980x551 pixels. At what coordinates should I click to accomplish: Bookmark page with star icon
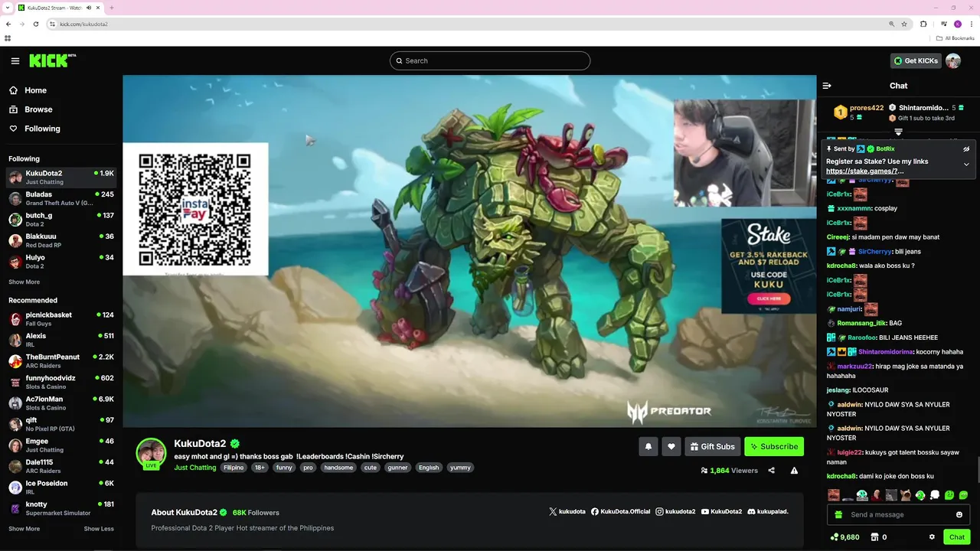coord(904,24)
